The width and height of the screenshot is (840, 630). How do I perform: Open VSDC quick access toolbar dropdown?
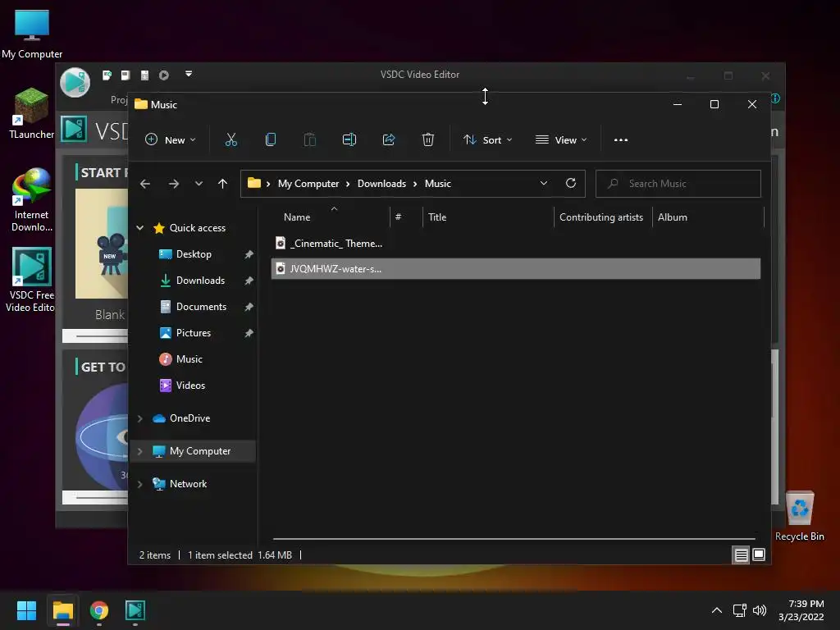point(189,74)
